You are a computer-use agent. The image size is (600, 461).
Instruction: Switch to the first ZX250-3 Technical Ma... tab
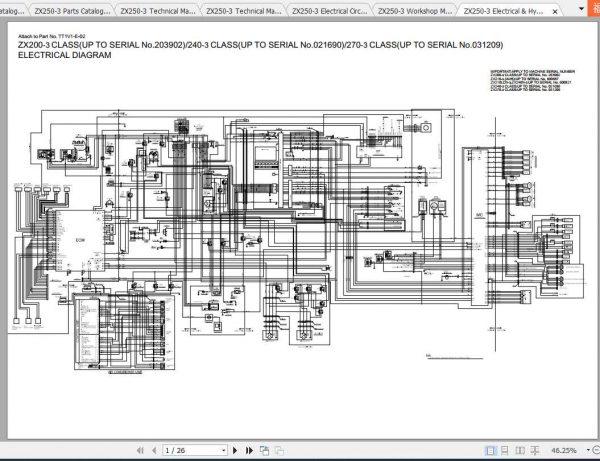(158, 11)
